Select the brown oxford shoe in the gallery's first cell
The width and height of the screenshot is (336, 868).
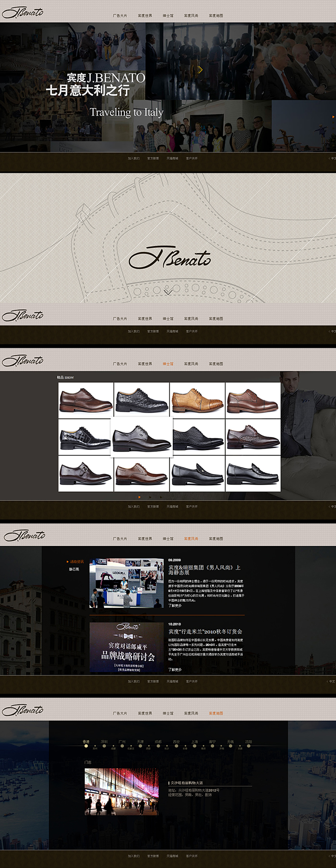coord(86,400)
